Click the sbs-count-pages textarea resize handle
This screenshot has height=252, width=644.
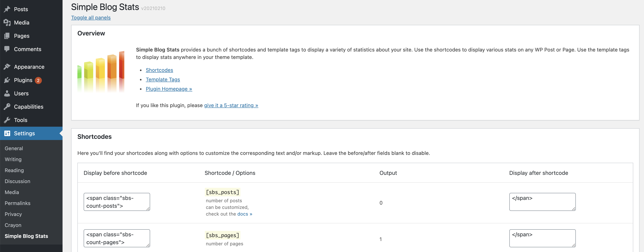pos(148,245)
